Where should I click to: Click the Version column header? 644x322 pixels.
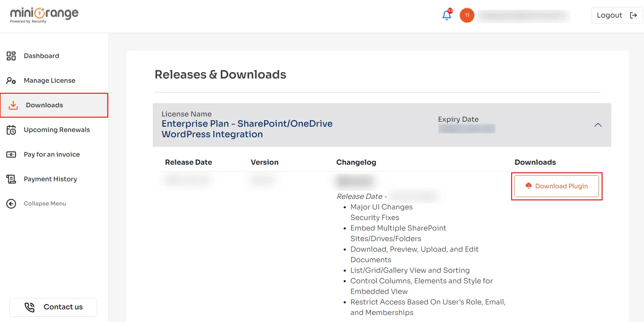click(264, 162)
